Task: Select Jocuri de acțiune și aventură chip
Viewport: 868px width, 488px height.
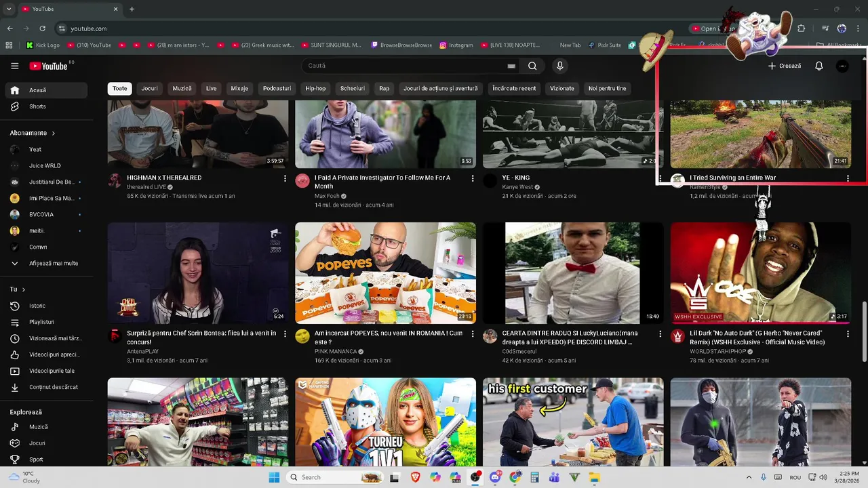Action: (x=441, y=88)
